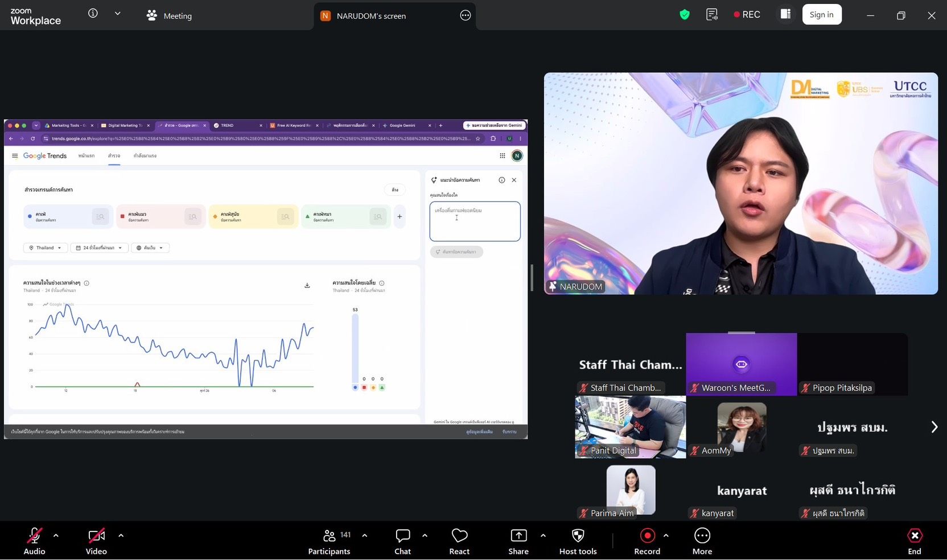Switch to TREND browser tab
The image size is (947, 560).
[x=237, y=125]
